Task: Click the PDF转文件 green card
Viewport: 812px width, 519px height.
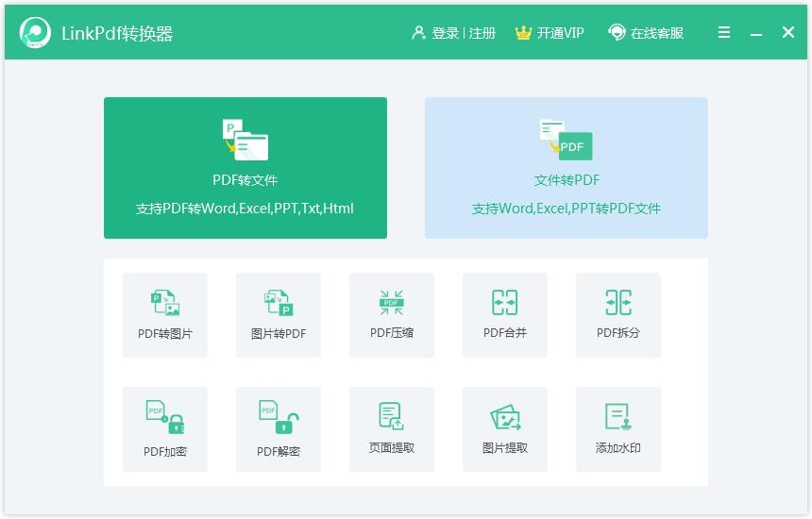Action: click(245, 168)
